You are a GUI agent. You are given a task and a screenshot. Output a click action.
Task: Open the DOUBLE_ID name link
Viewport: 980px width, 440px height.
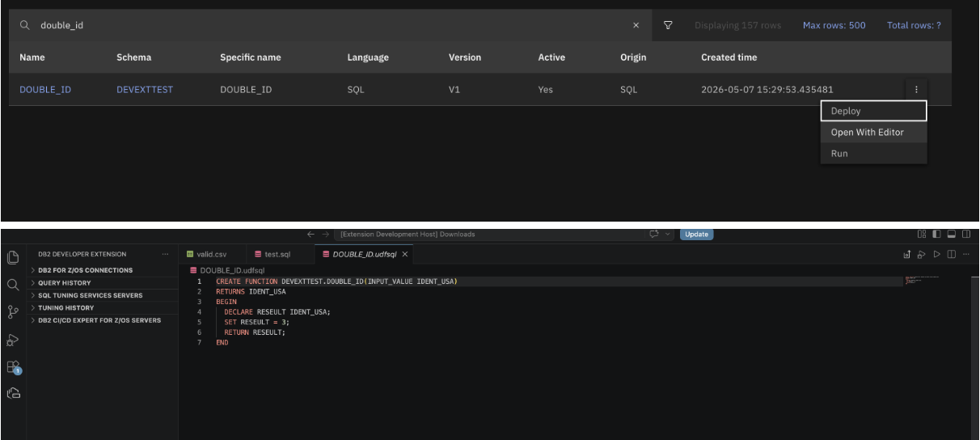(44, 90)
